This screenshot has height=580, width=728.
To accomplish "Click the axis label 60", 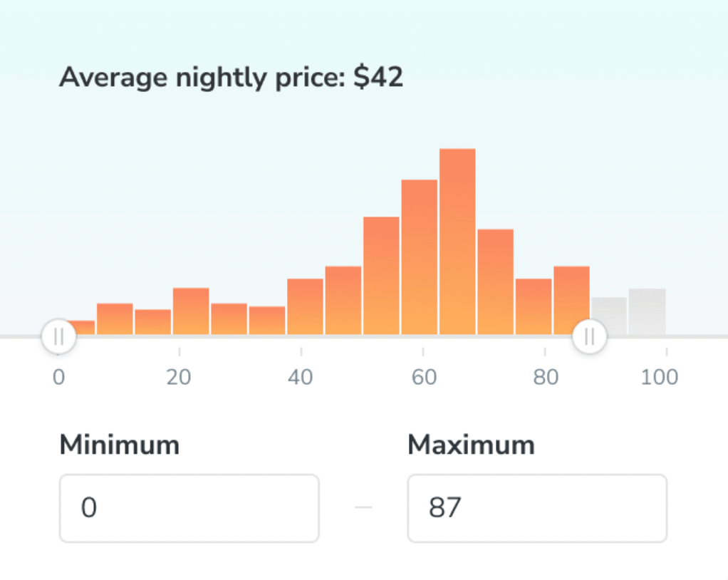I will tap(423, 377).
